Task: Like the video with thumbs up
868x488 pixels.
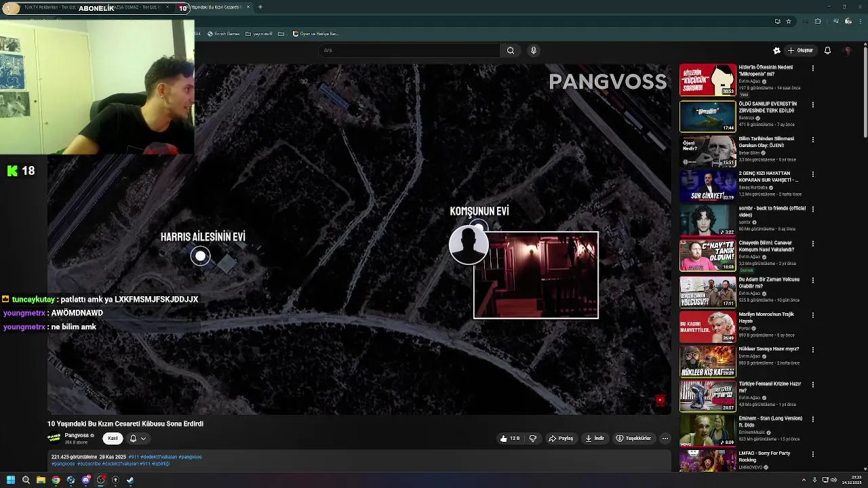Action: pos(510,439)
